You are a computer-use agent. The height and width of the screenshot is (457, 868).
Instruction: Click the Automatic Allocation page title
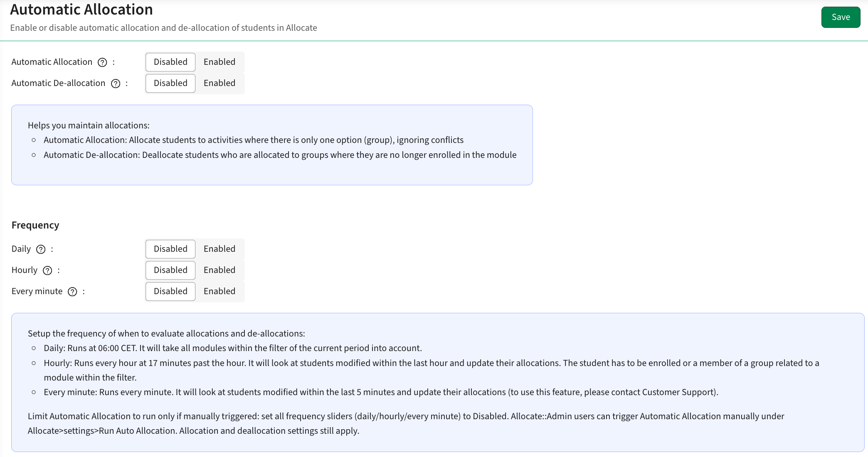point(81,9)
